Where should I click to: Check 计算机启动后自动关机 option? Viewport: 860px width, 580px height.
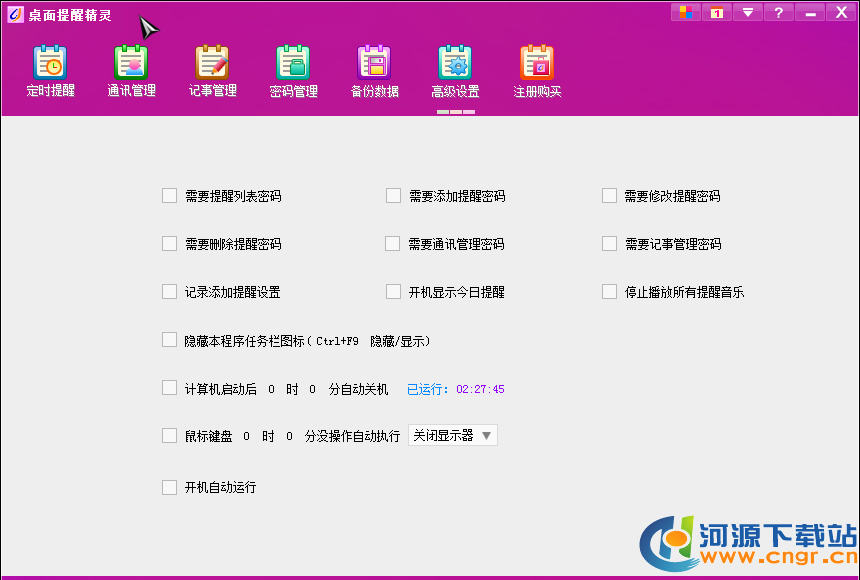pos(169,388)
